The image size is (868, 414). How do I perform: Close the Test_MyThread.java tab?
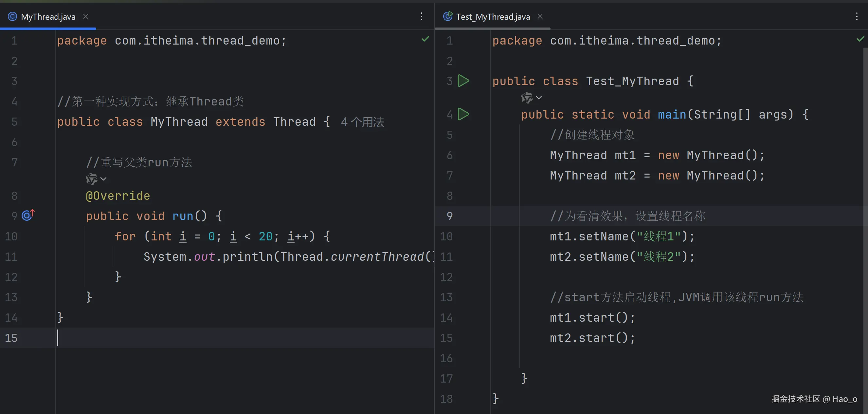click(540, 16)
